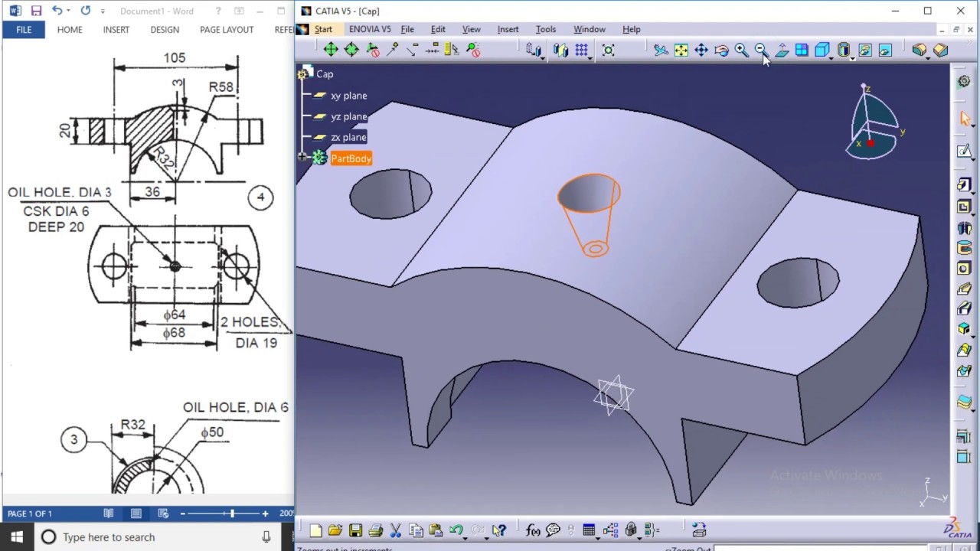980x551 pixels.
Task: Click the Hide/Show icon
Action: point(865,51)
